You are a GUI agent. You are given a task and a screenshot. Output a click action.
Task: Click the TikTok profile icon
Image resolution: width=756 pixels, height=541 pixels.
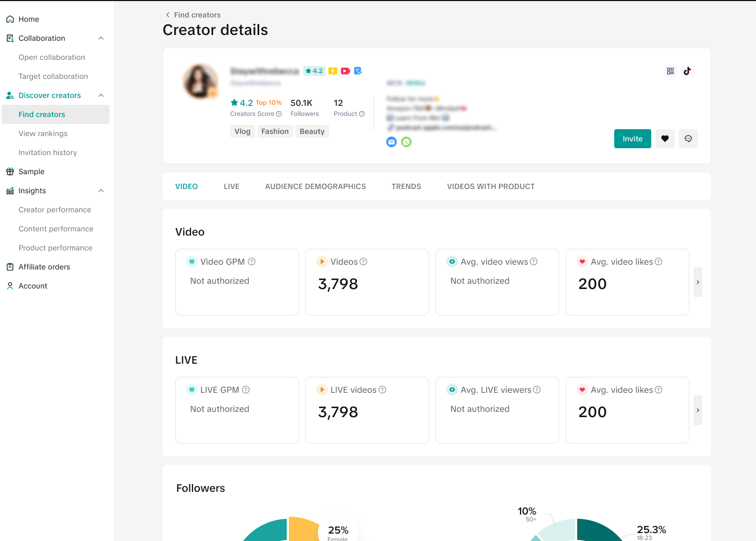687,71
